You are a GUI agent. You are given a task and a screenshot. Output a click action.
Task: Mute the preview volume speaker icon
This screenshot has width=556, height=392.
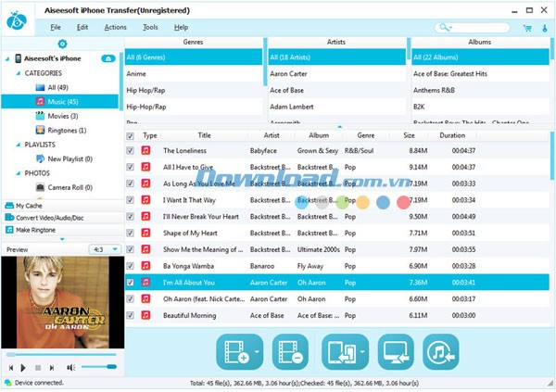point(71,368)
